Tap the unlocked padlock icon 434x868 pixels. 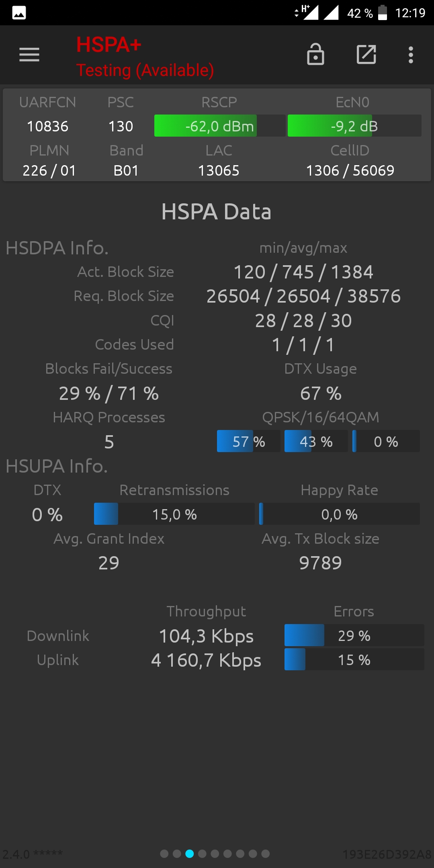click(315, 54)
